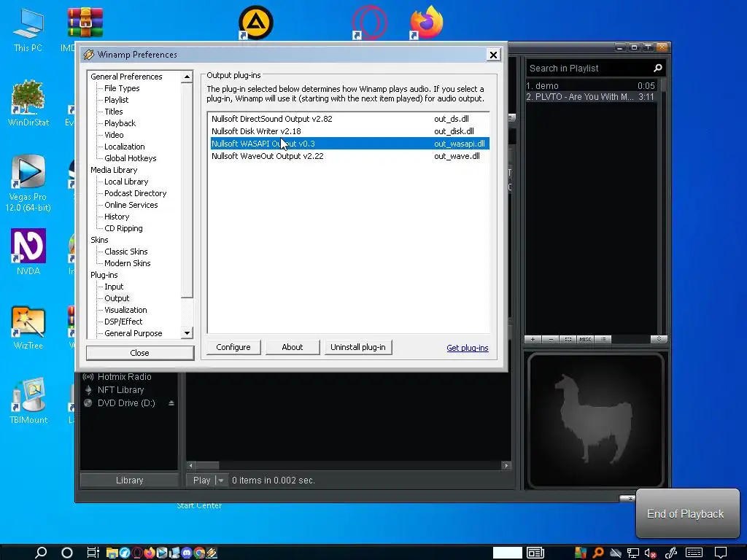Click the Library button in Winamp

point(130,481)
